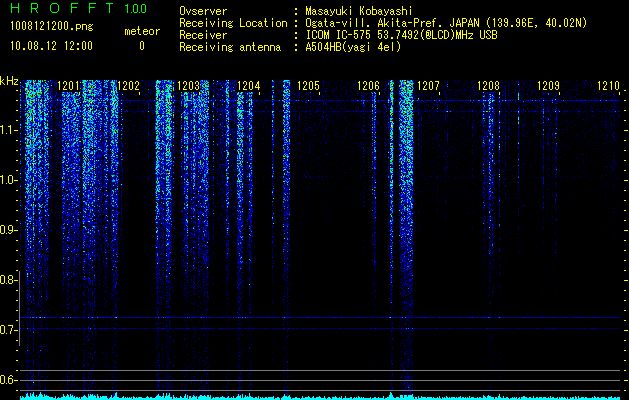The image size is (629, 400).
Task: Click the meteor label
Action: click(x=142, y=31)
